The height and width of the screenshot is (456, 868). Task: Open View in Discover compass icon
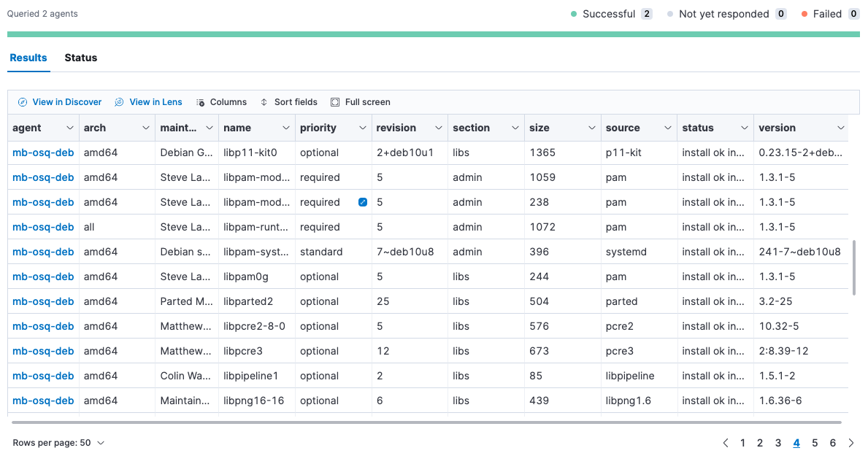(x=23, y=102)
